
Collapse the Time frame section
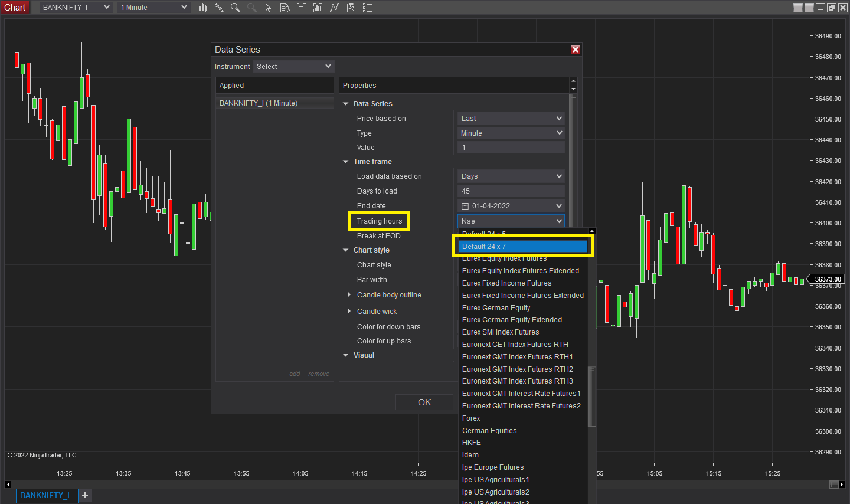(346, 162)
